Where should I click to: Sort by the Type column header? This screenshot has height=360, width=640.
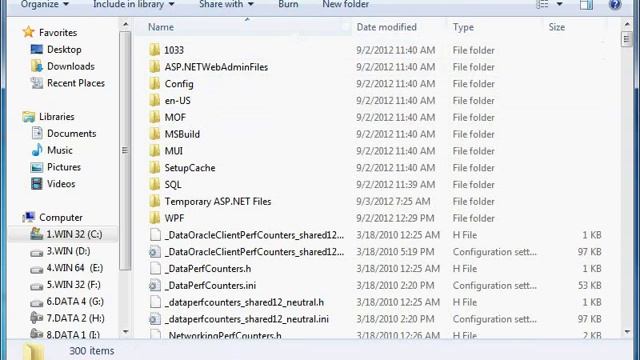463,27
